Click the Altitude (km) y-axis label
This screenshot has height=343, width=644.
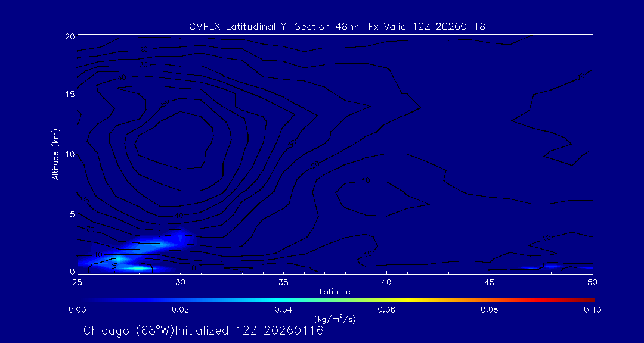(x=55, y=154)
